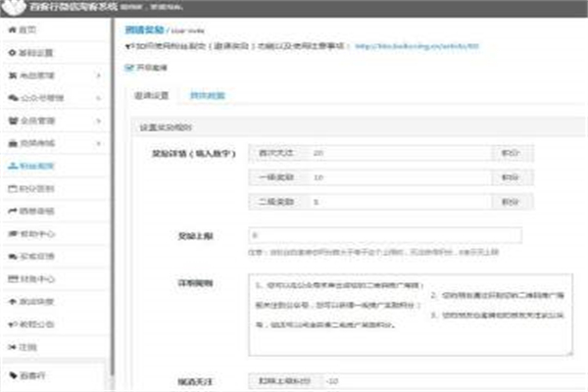The image size is (588, 392).
Task: Click the 一级奖励 input showing 10
Action: coord(398,177)
